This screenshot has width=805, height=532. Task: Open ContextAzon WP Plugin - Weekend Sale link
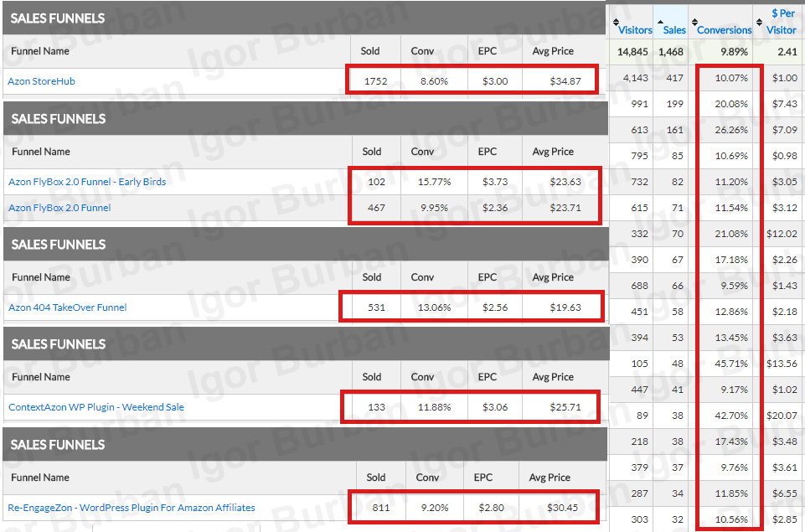click(96, 407)
